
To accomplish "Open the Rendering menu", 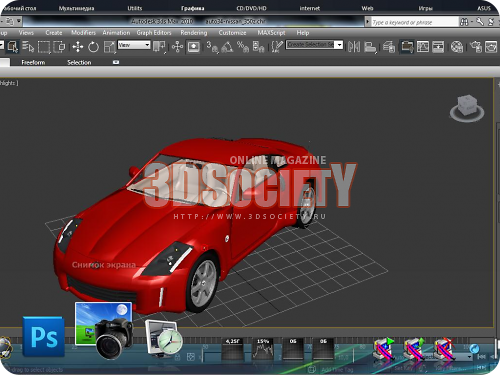I will (x=194, y=33).
